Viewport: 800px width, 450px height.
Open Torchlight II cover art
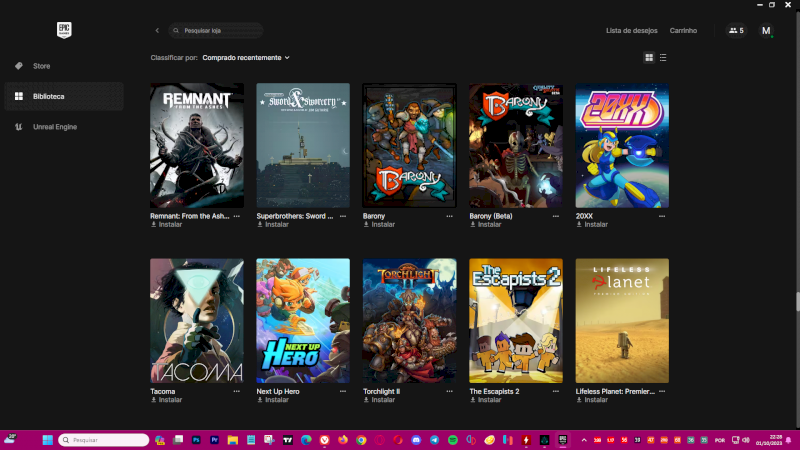coord(409,320)
